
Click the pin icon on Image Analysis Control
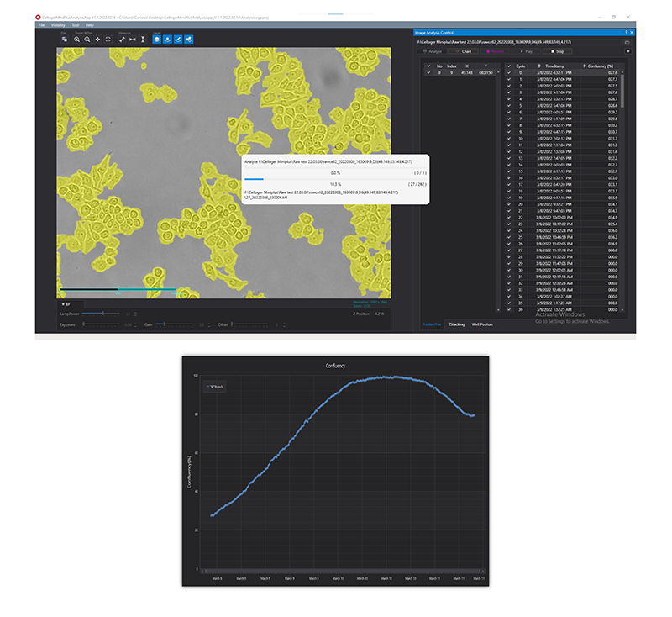pyautogui.click(x=626, y=33)
